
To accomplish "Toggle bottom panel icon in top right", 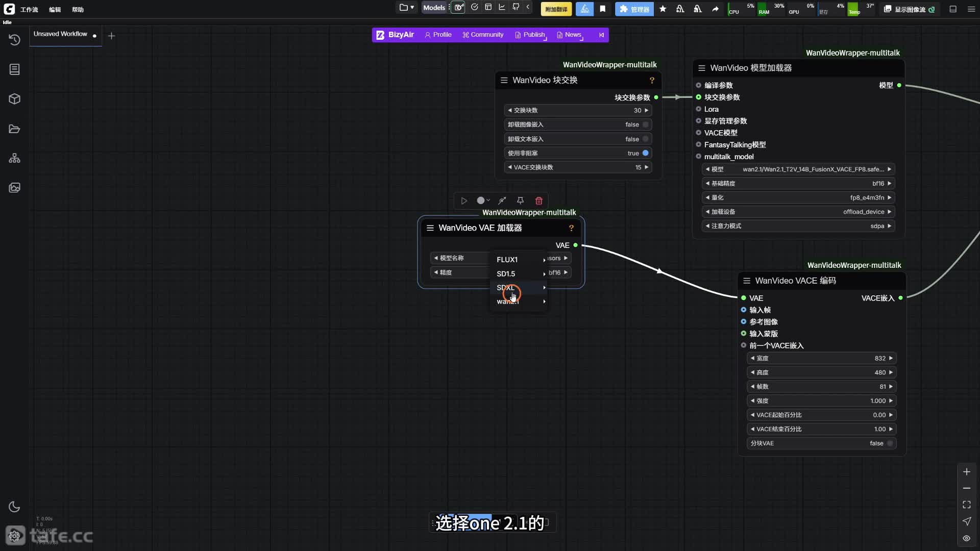I will tap(952, 9).
